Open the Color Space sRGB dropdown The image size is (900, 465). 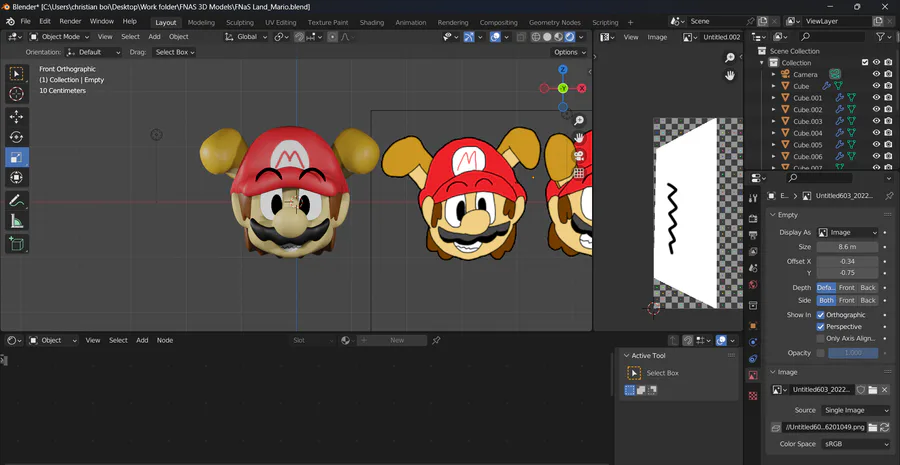point(855,444)
